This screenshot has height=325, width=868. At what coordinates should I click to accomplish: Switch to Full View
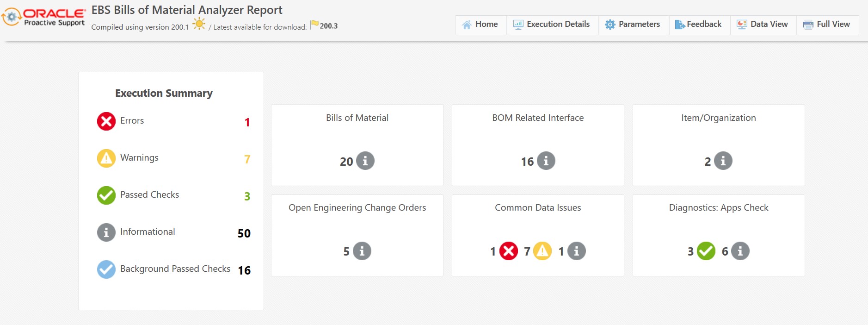[x=827, y=25]
